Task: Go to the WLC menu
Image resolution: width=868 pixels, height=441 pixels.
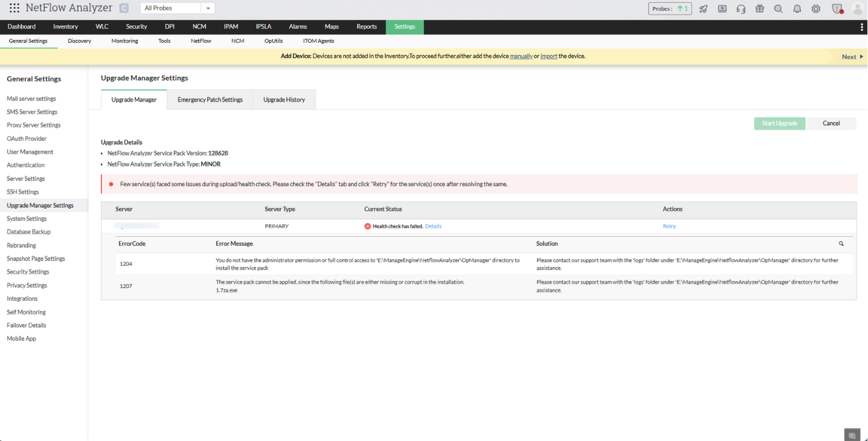Action: [102, 27]
